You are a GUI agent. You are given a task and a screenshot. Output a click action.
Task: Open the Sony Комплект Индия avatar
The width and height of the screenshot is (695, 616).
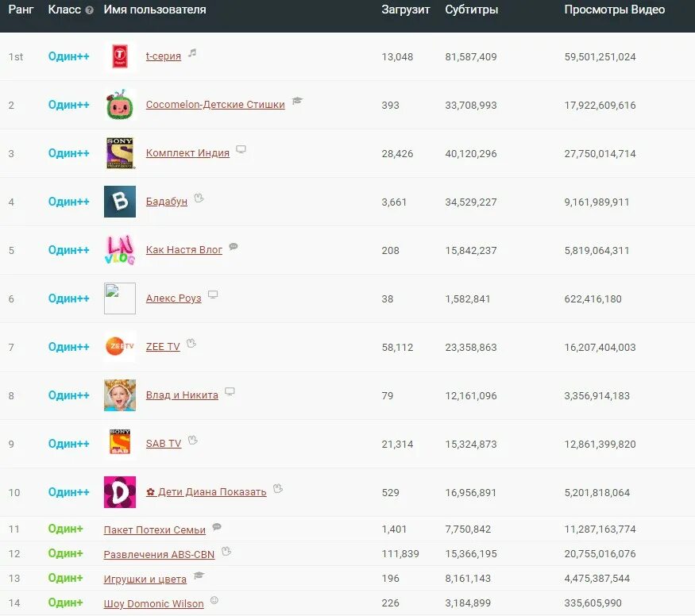120,153
